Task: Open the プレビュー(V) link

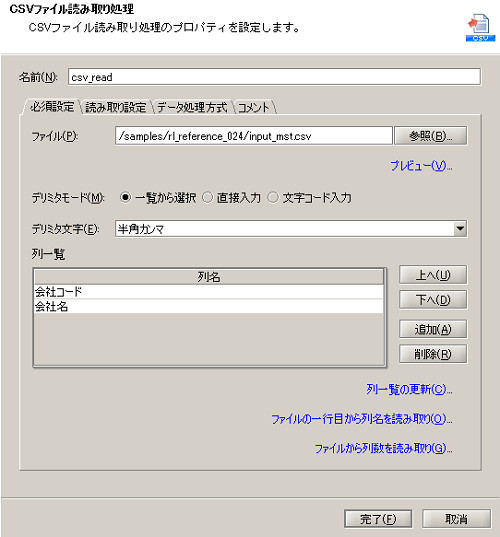Action: pyautogui.click(x=422, y=166)
